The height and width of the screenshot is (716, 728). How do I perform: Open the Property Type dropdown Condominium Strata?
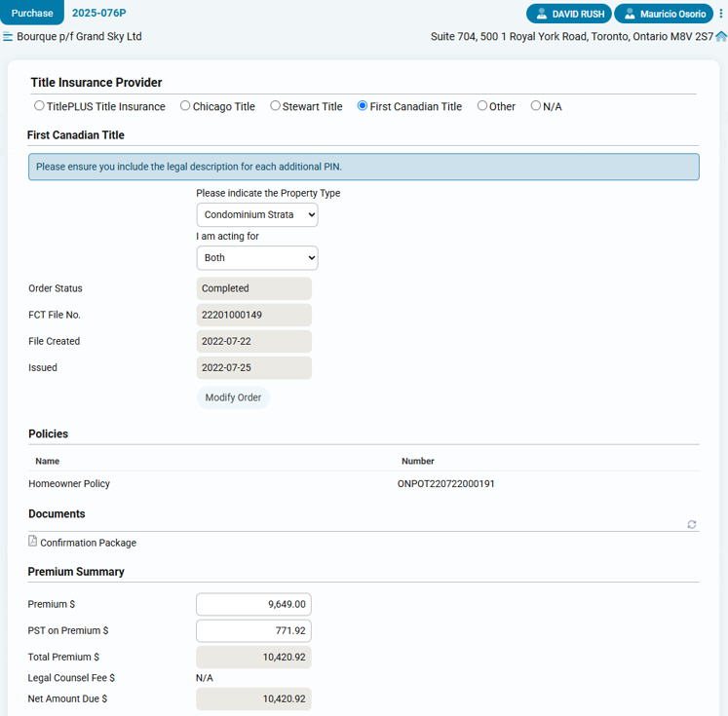click(x=257, y=215)
